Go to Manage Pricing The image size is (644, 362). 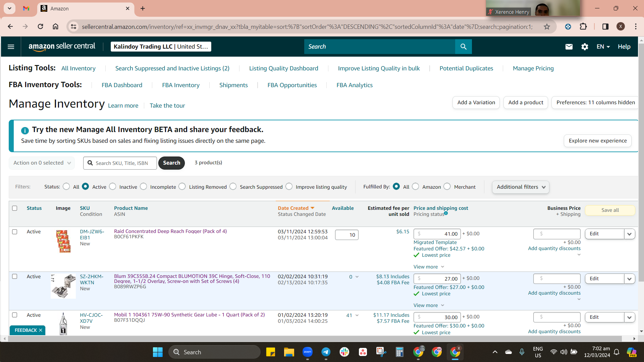click(533, 68)
